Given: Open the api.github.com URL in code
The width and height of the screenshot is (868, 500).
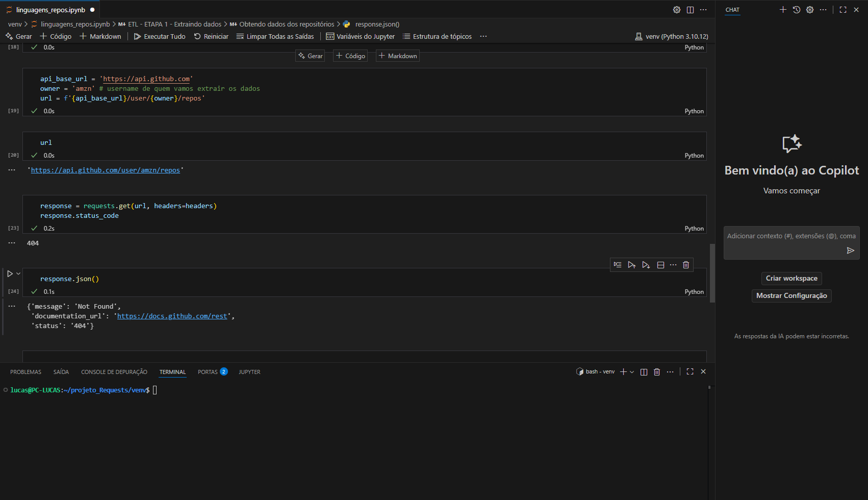Looking at the screenshot, I should [x=146, y=79].
